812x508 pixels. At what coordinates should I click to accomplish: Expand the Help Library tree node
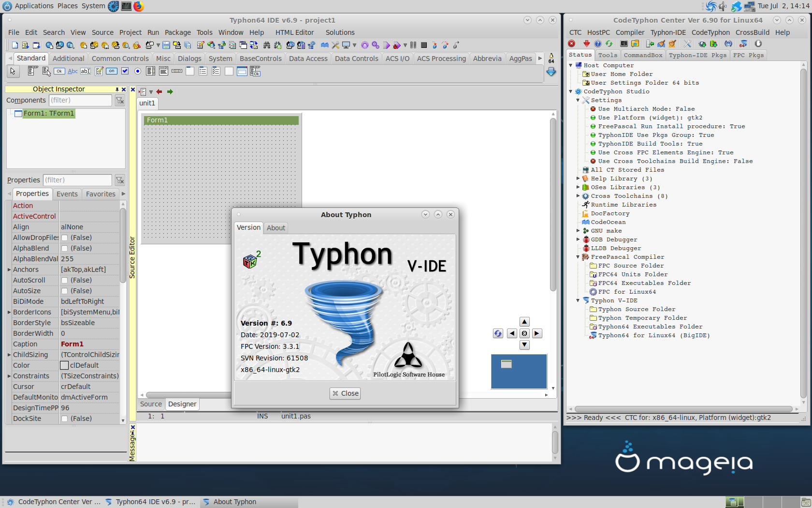tap(578, 179)
